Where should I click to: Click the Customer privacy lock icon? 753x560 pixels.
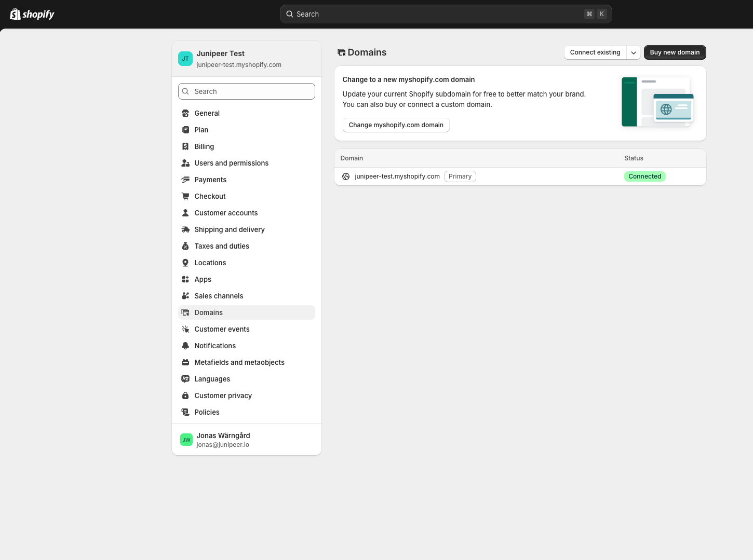click(x=185, y=395)
